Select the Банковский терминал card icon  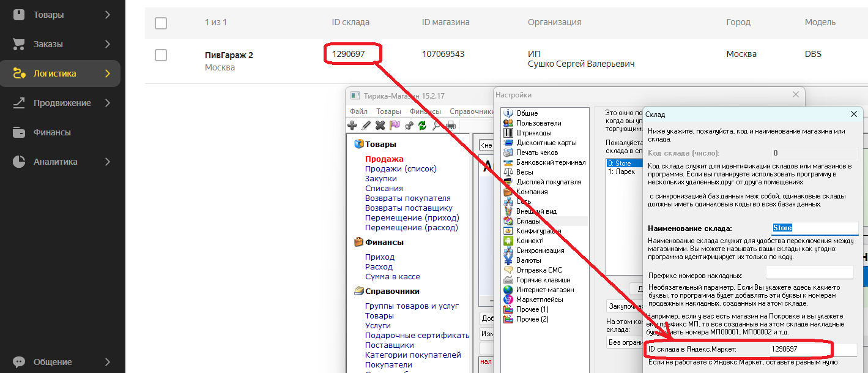pos(508,162)
